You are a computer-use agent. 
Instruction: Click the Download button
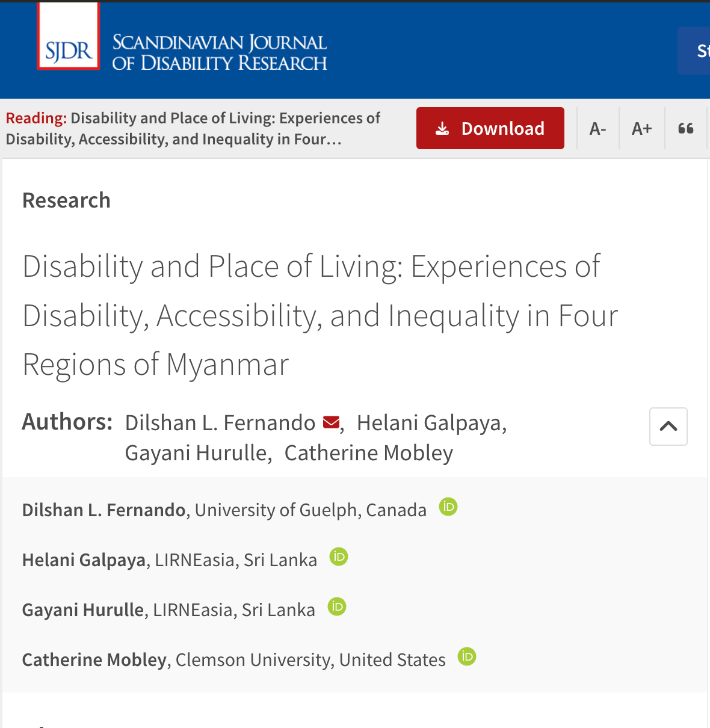490,128
